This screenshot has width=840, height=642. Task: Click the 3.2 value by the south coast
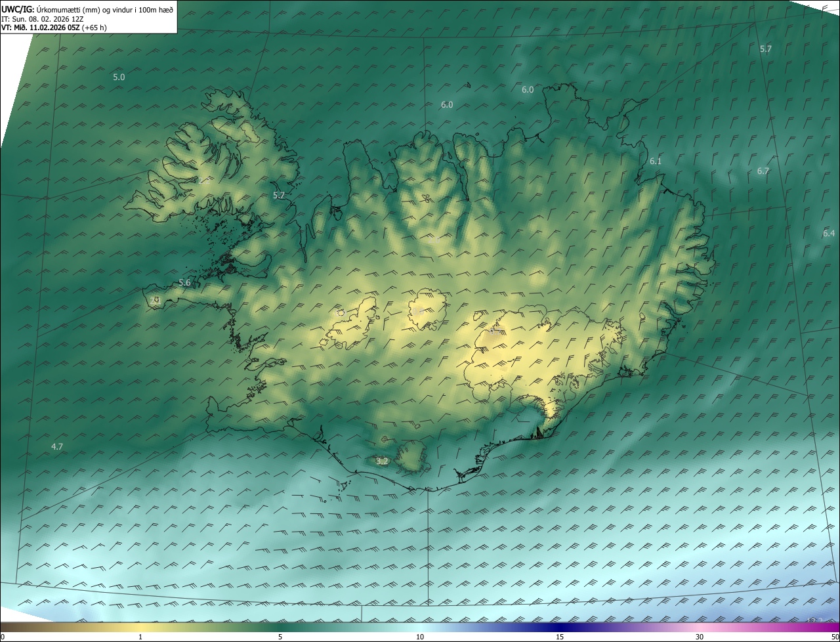point(382,461)
